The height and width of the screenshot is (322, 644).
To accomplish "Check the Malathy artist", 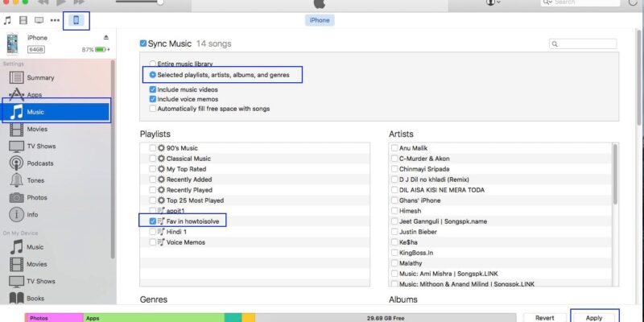I will (x=394, y=263).
